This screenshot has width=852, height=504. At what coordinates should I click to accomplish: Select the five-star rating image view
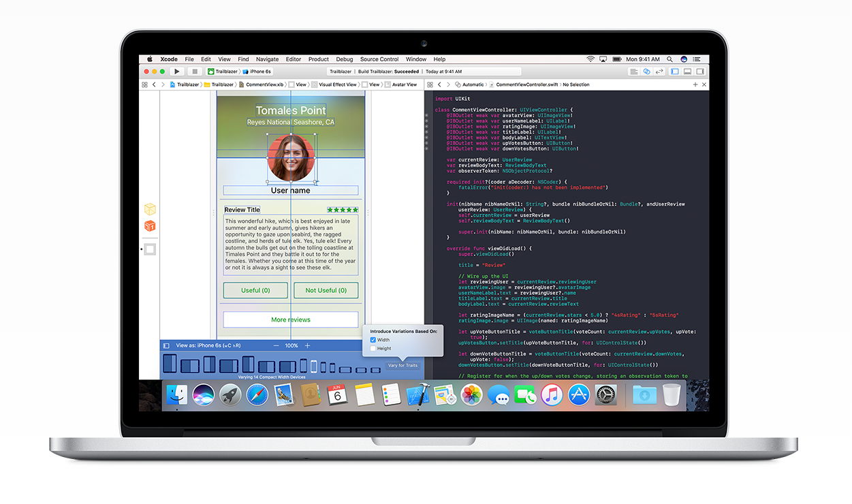[342, 210]
